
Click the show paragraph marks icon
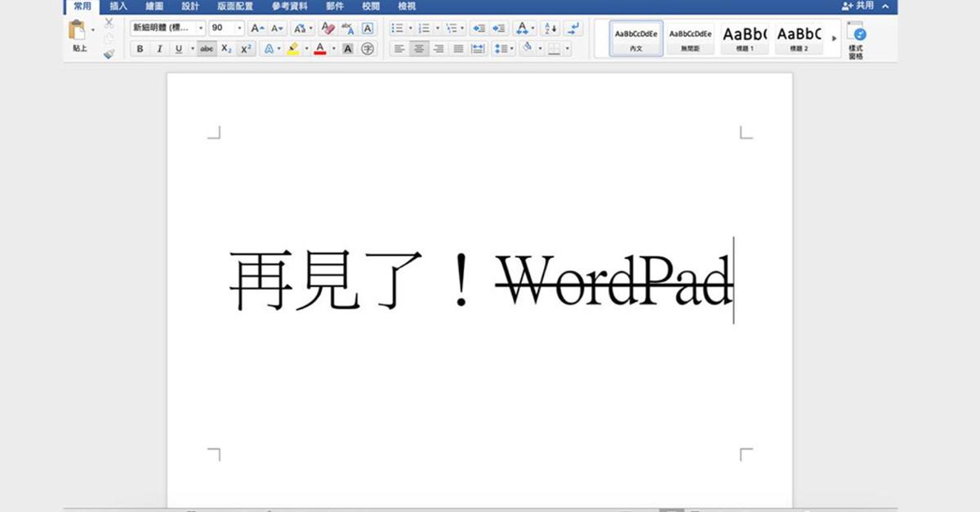coord(574,28)
